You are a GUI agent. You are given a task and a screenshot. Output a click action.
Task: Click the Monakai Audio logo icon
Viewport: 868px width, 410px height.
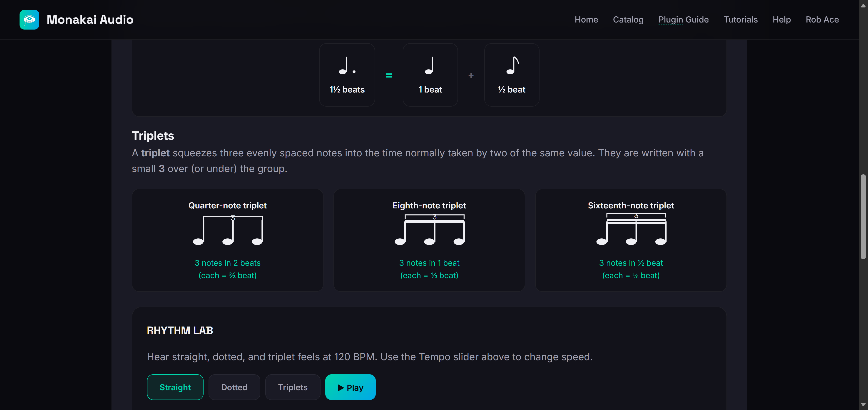29,20
